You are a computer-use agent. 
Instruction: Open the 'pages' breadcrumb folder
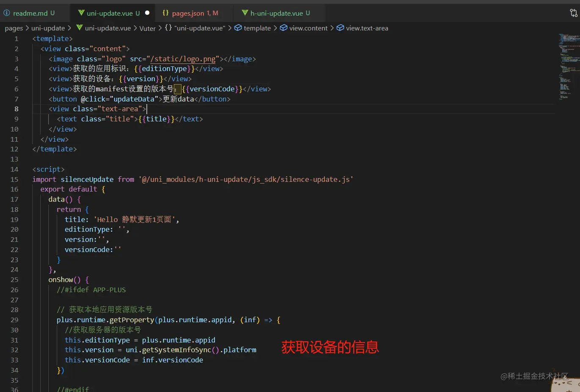14,28
